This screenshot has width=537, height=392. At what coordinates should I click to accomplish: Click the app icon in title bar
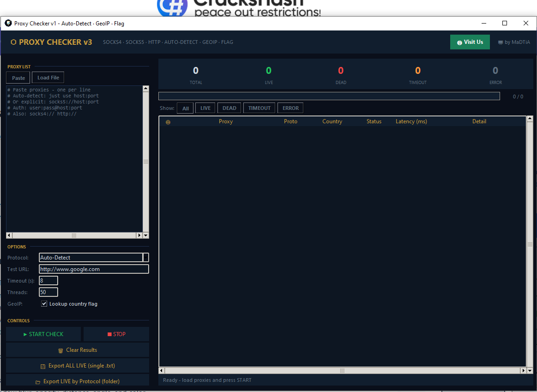(8, 23)
